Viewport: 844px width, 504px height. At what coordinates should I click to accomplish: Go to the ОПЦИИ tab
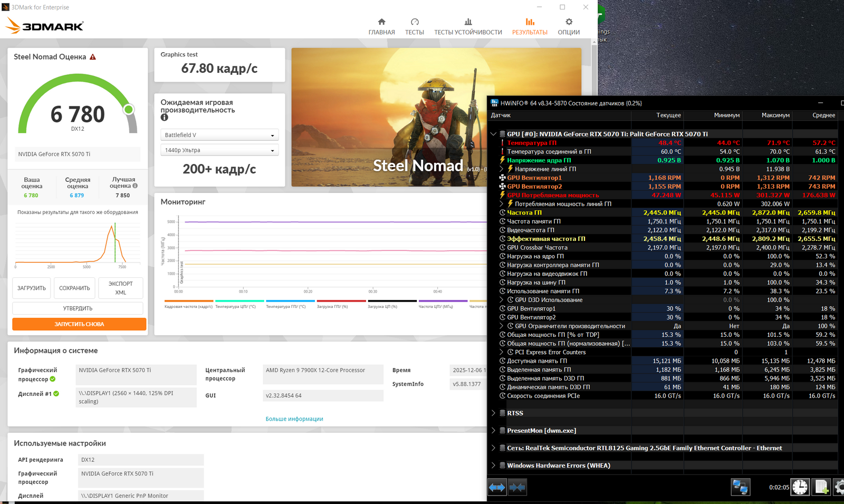click(x=569, y=26)
